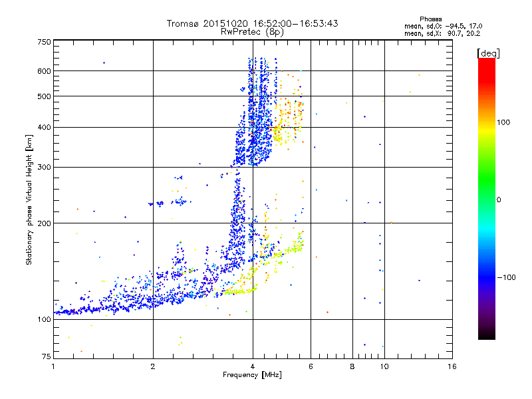The height and width of the screenshot is (399, 532).
Task: Click the plot title 'Tromsø 20151020 16:52:00-16:53:43'
Action: (252, 23)
